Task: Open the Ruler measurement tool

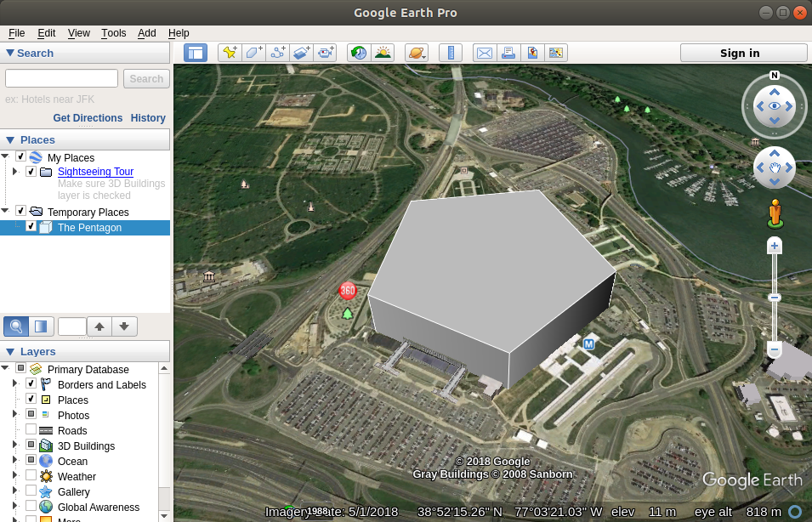Action: click(x=451, y=53)
